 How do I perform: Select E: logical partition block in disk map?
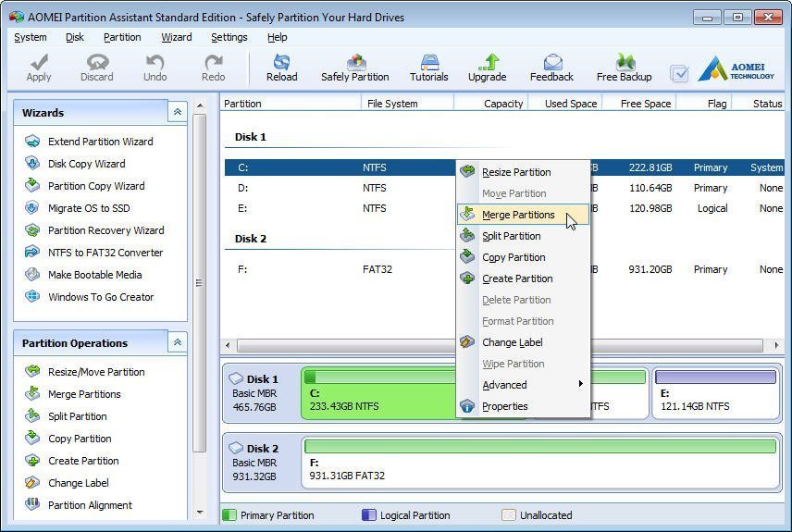pos(715,393)
